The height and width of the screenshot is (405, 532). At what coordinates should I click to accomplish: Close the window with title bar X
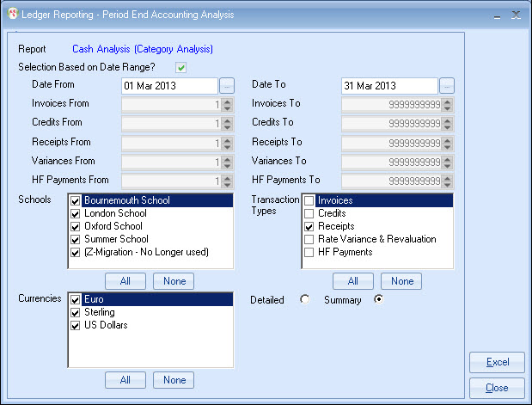click(516, 15)
